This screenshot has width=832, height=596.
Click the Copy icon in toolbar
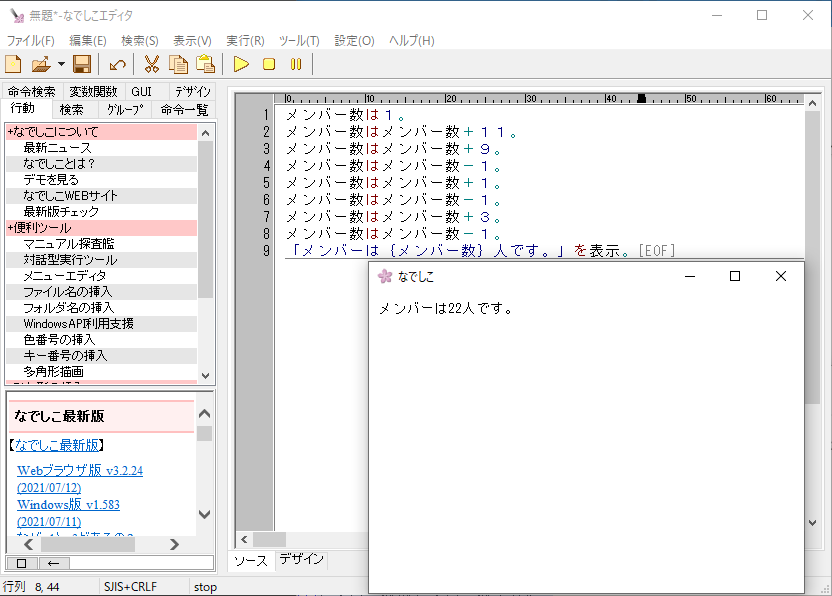point(179,65)
